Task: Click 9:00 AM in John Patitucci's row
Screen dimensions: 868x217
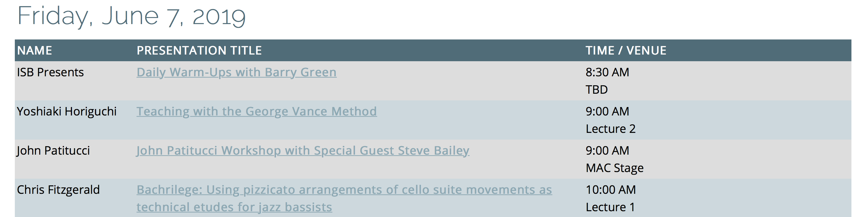Action: (607, 150)
